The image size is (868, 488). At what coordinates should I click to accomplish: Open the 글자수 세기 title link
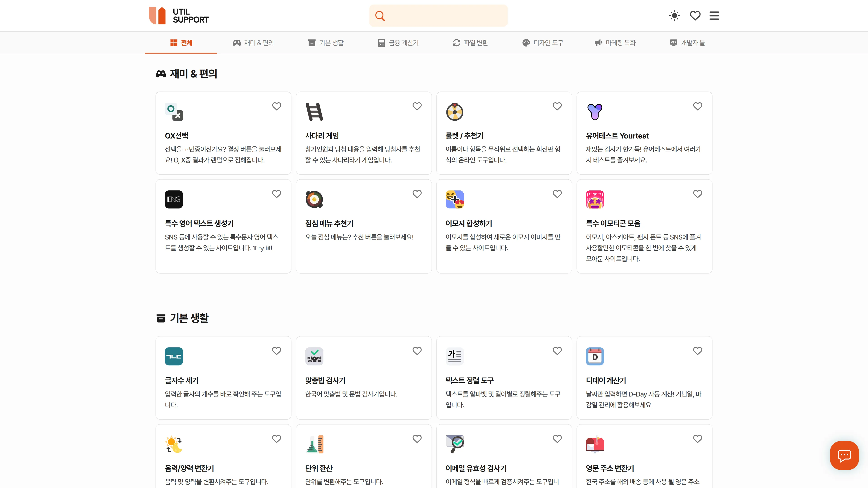(182, 380)
